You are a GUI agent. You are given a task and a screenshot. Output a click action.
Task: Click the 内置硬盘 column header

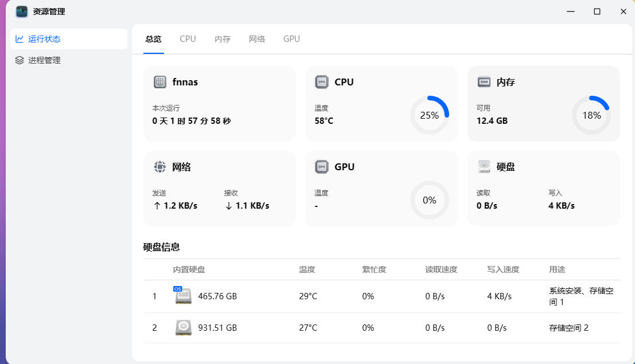(x=189, y=269)
